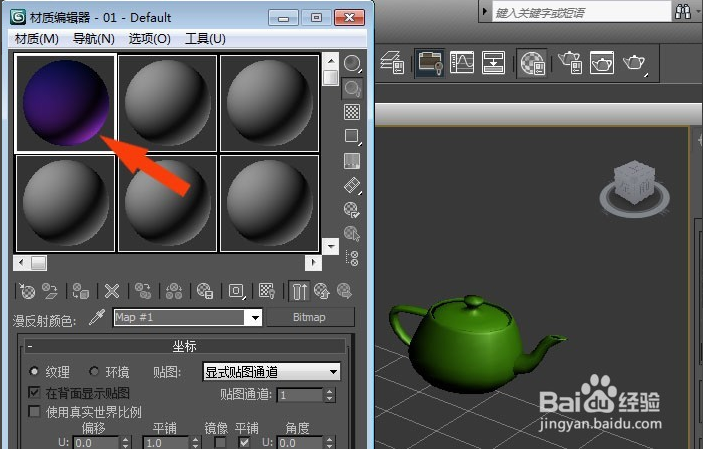
Task: Assign Material to Selection icon
Action: point(81,291)
